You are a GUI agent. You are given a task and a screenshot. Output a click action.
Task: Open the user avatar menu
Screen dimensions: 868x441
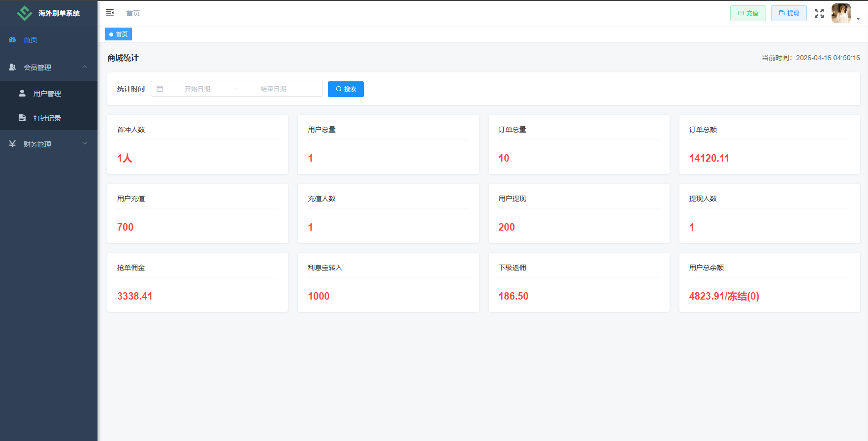click(x=841, y=13)
